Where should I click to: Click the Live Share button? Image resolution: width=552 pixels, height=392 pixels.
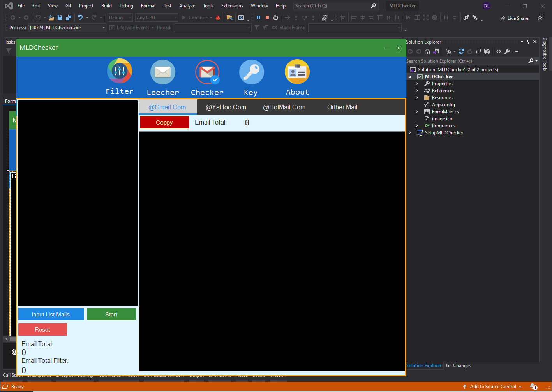click(514, 18)
